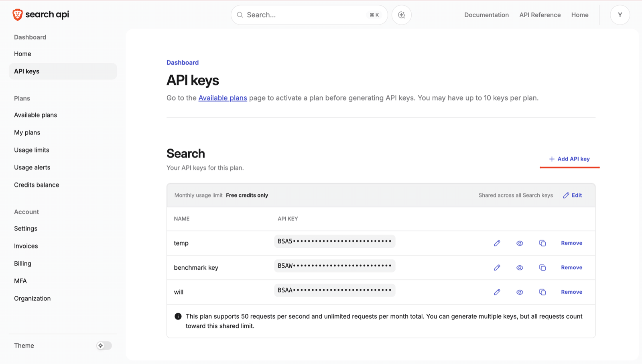Toggle the Theme switch

click(104, 346)
